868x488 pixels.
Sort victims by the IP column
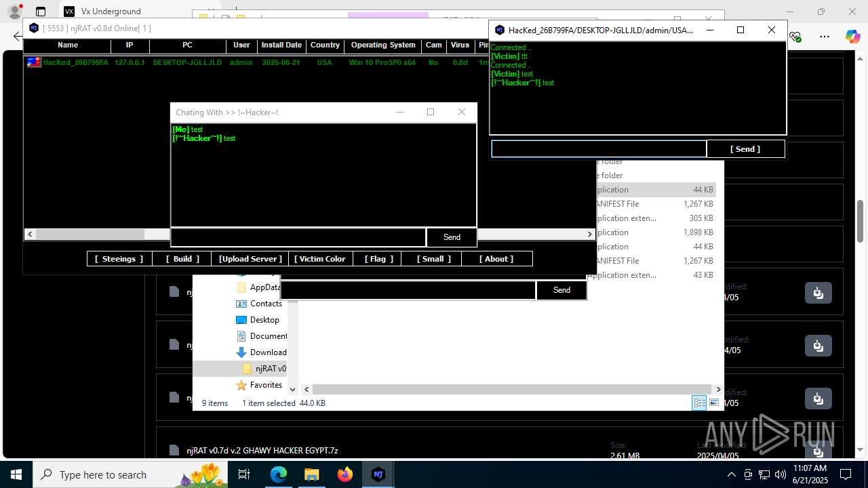tap(130, 45)
